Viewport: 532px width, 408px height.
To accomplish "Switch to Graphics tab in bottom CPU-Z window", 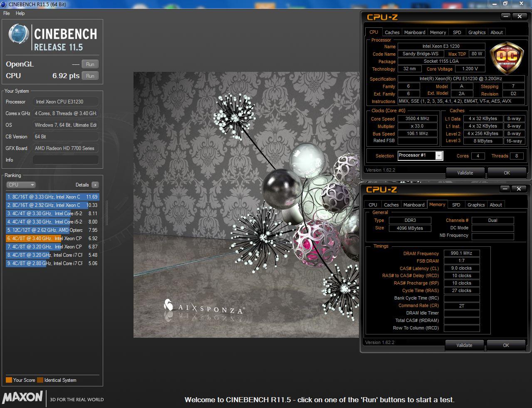I will (x=476, y=205).
